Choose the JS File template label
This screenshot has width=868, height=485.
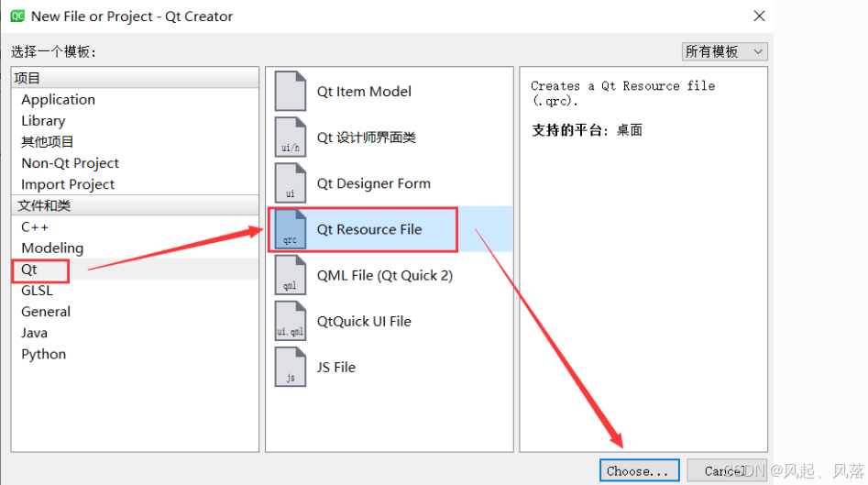336,367
